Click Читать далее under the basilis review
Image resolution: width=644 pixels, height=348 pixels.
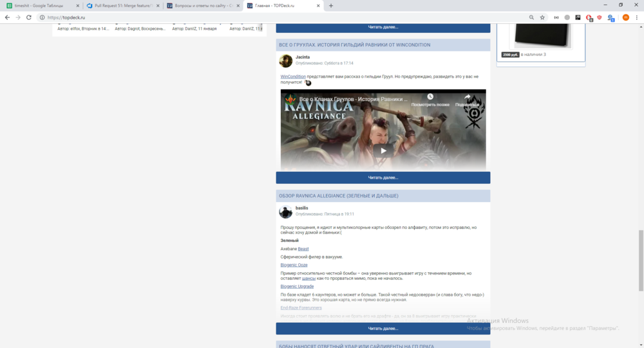click(383, 328)
